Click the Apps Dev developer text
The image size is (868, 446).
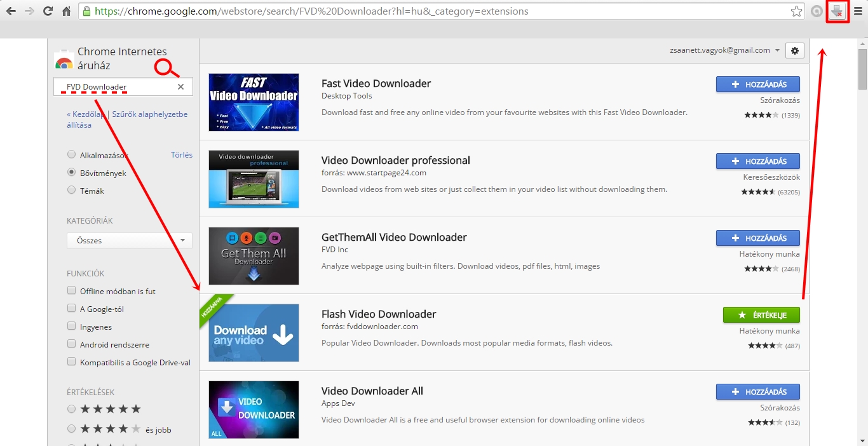click(x=338, y=403)
